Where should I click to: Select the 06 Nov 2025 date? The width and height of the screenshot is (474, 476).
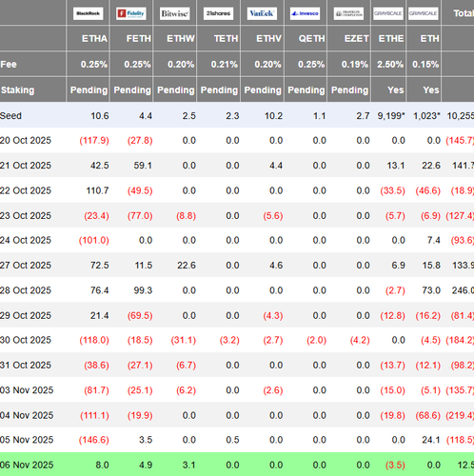pos(27,465)
